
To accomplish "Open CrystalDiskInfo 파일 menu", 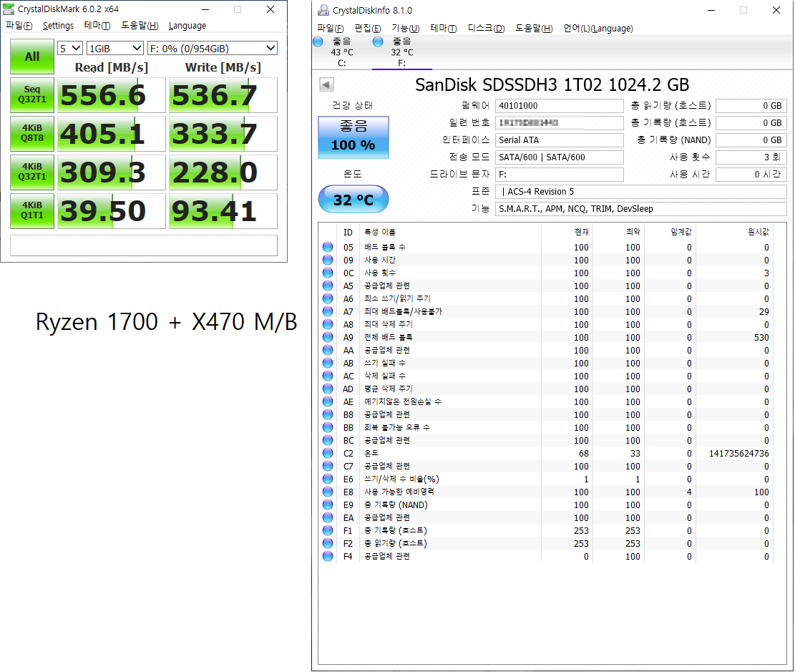I will pos(331,29).
